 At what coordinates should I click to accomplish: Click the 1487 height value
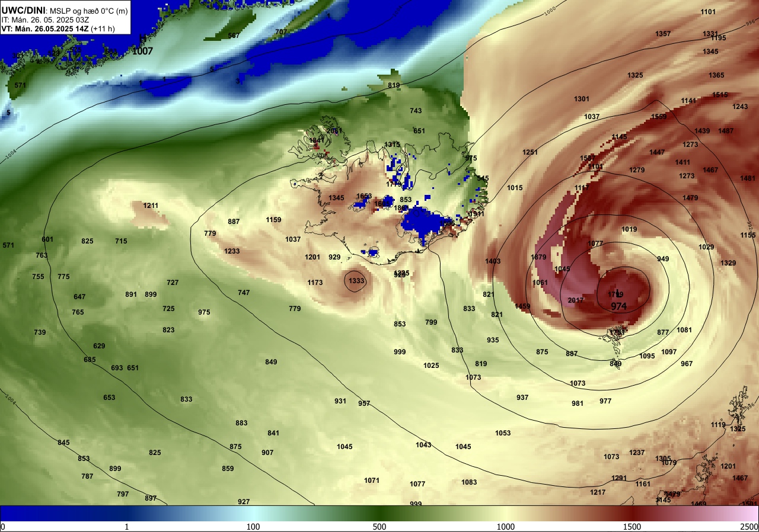click(x=726, y=131)
